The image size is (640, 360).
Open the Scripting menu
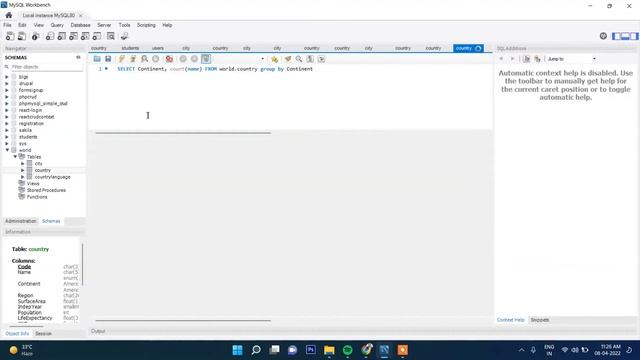(x=146, y=25)
